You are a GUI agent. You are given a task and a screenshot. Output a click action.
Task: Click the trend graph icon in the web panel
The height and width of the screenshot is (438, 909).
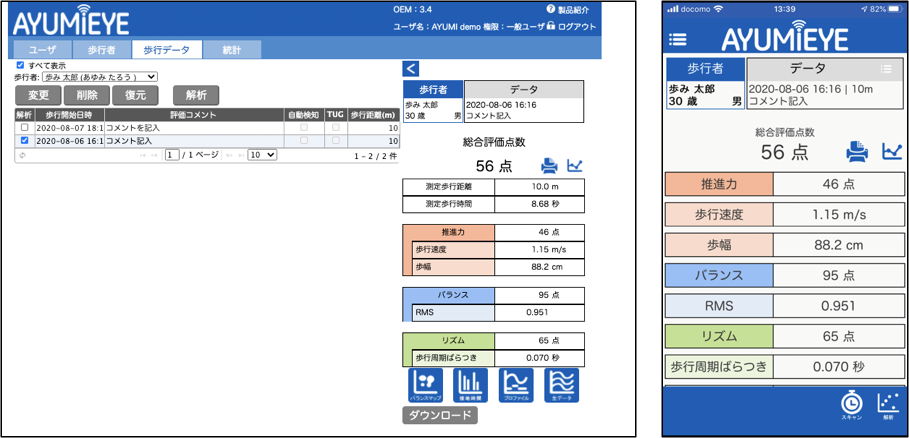coord(574,166)
